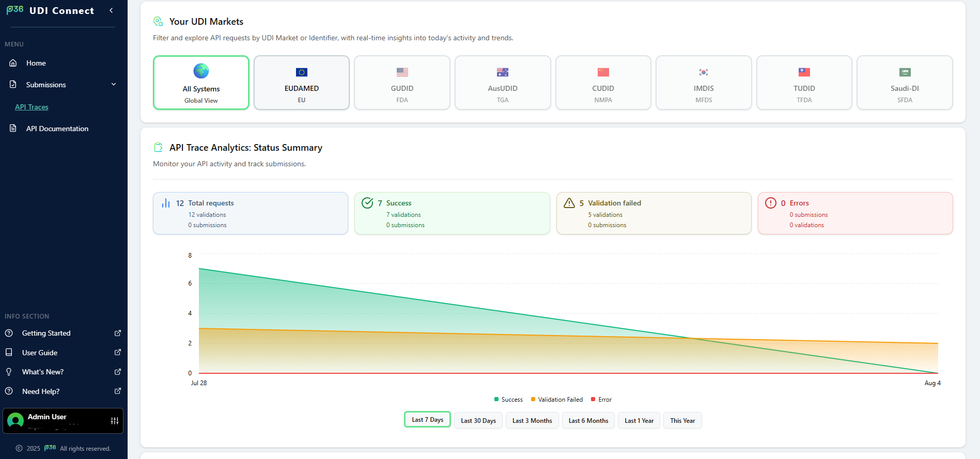The height and width of the screenshot is (459, 980).
Task: Click the Admin User avatar
Action: click(x=15, y=421)
